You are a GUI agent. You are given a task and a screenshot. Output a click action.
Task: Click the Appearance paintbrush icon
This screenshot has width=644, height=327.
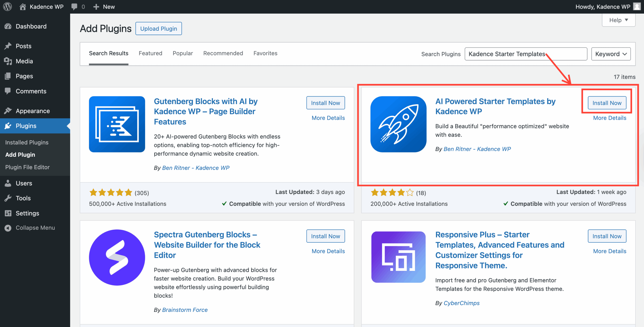tap(8, 111)
